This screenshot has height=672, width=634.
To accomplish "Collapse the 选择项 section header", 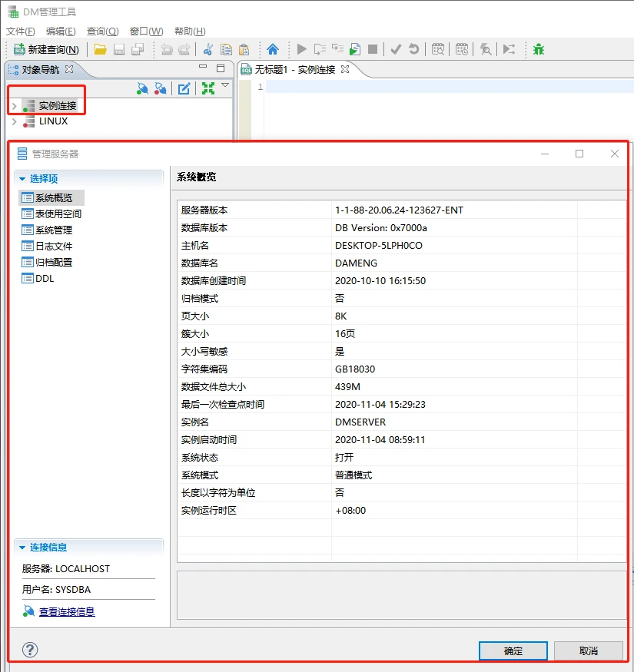I will 23,179.
